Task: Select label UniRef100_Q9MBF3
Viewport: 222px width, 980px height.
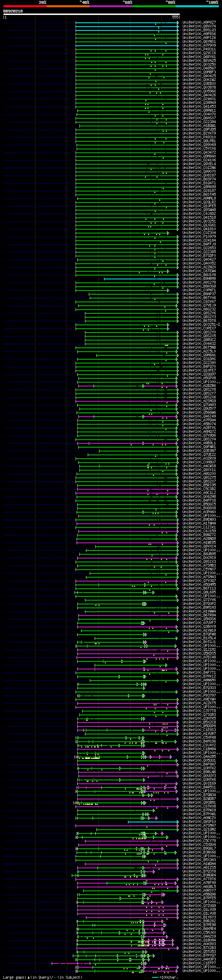Action: [x=199, y=72]
